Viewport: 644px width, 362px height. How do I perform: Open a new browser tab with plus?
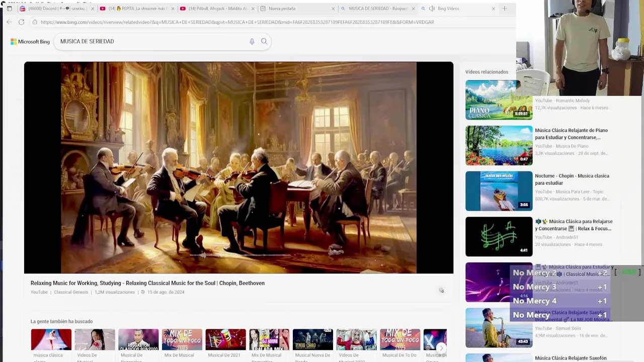(x=505, y=9)
